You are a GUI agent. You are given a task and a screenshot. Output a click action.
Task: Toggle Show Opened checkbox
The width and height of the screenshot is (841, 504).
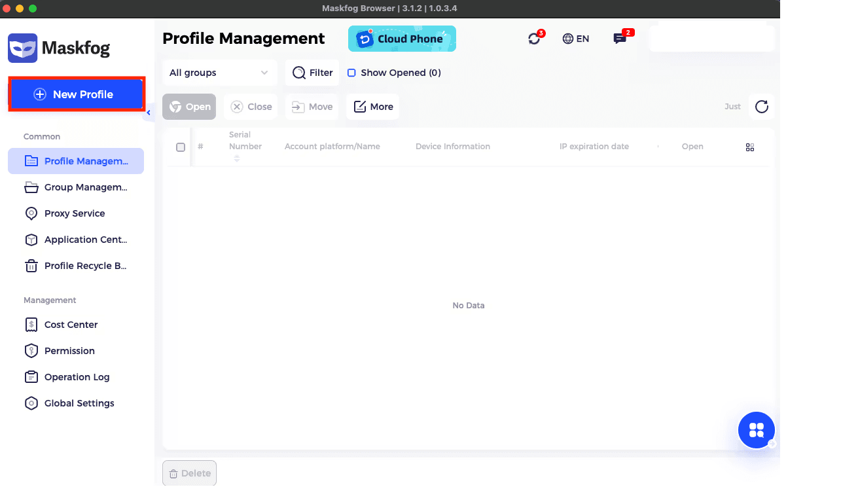coord(351,73)
